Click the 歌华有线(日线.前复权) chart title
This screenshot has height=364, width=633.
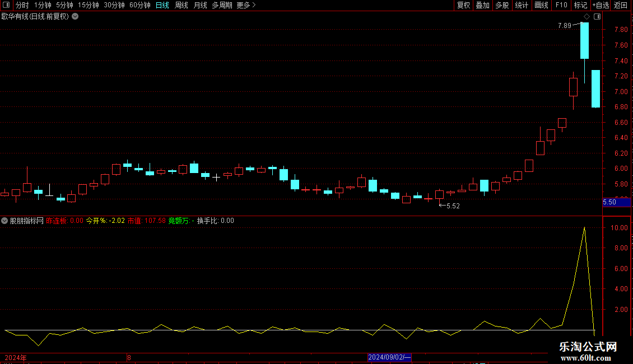[35, 17]
